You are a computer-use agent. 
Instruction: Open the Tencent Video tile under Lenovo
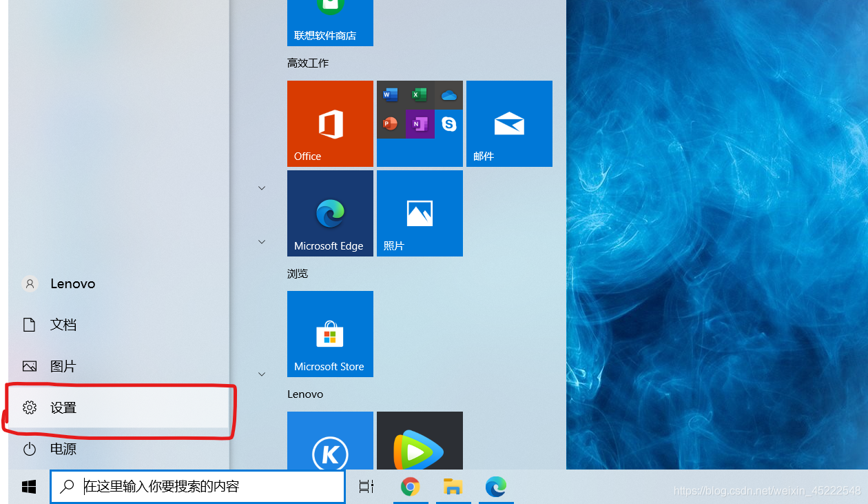pos(420,441)
